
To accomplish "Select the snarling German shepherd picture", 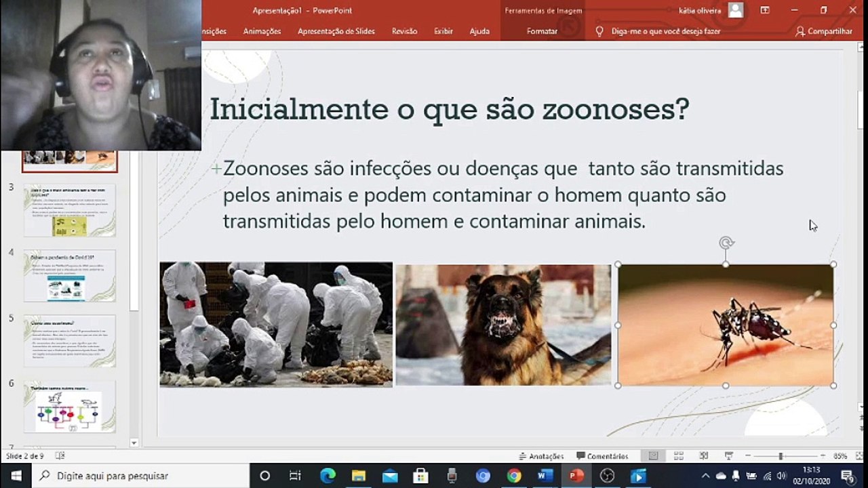I will [x=503, y=325].
